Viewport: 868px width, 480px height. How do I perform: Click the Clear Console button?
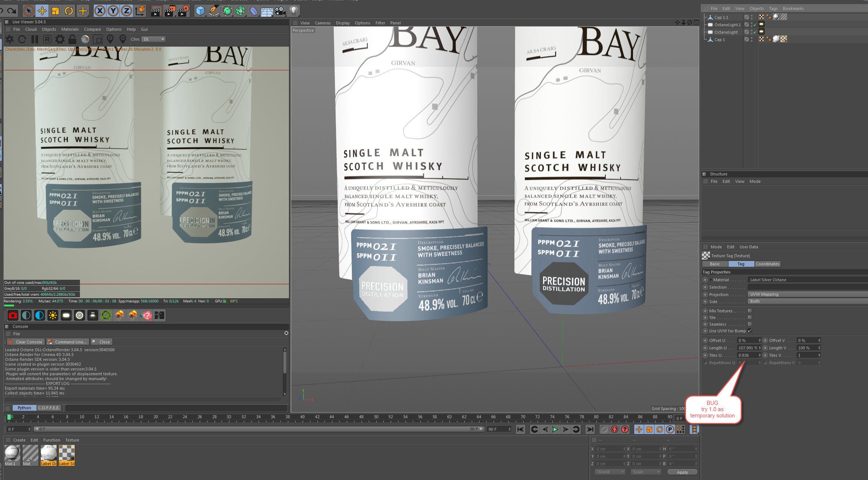click(x=26, y=342)
